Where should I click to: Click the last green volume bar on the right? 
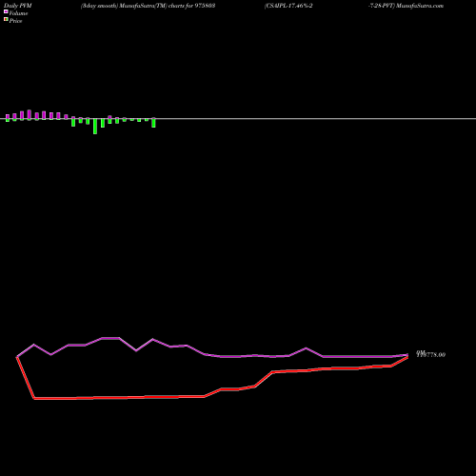point(153,123)
